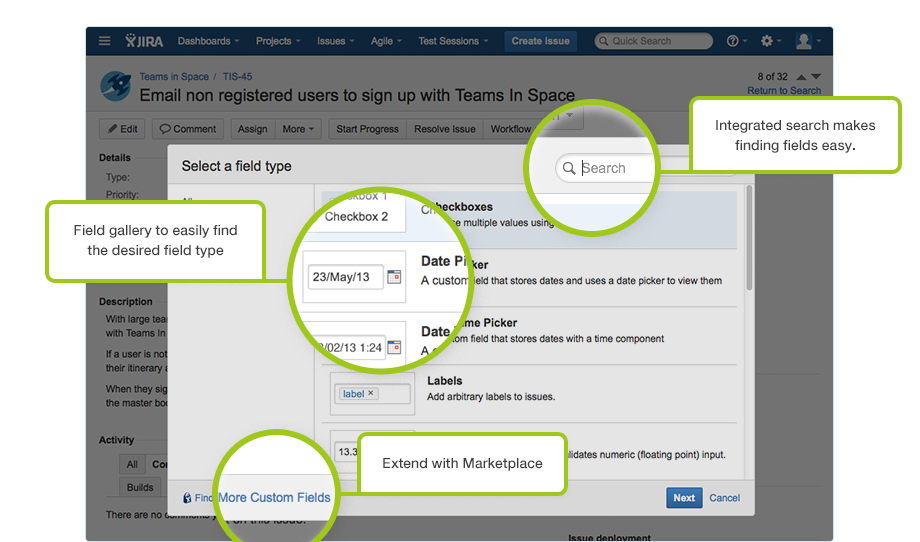Viewport: 920px width, 542px height.
Task: Click the magnifier icon in field Search
Action: [569, 168]
